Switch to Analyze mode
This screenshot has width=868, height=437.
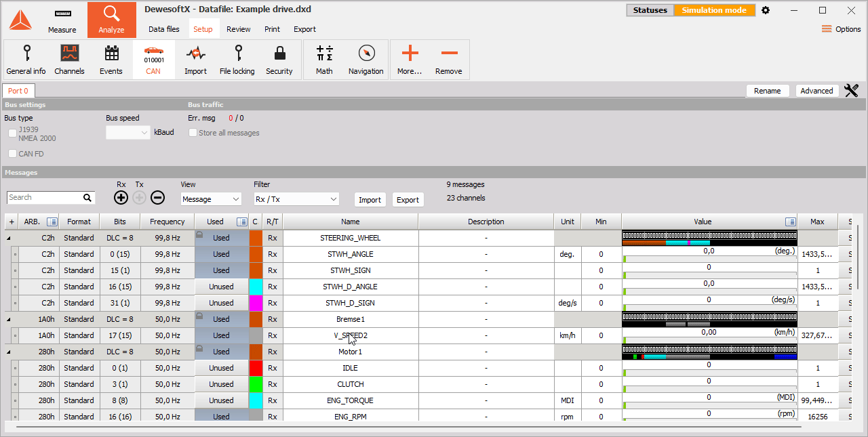pyautogui.click(x=111, y=20)
